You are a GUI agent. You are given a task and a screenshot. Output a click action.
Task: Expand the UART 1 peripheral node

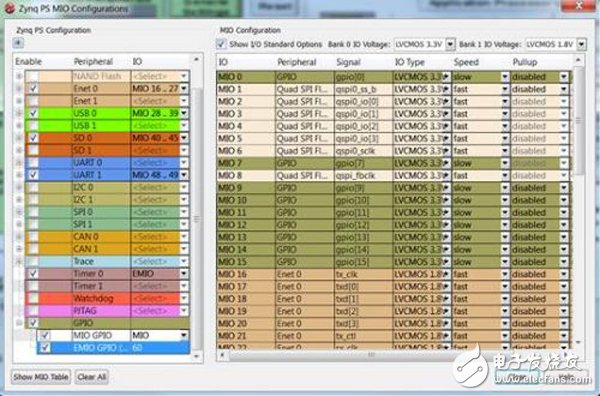[19, 175]
